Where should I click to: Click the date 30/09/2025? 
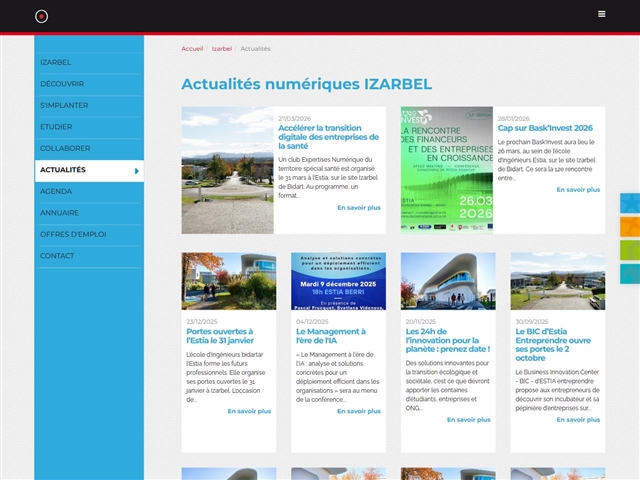(x=531, y=322)
